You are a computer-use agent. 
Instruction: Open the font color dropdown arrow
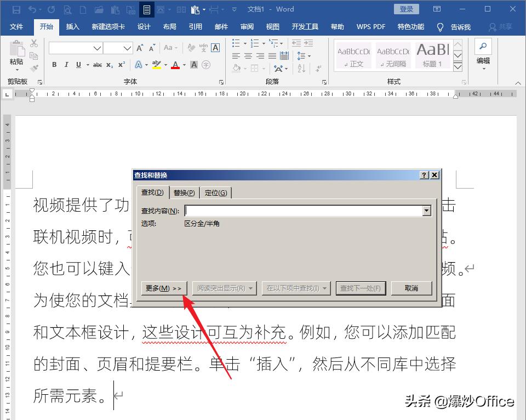tap(184, 65)
